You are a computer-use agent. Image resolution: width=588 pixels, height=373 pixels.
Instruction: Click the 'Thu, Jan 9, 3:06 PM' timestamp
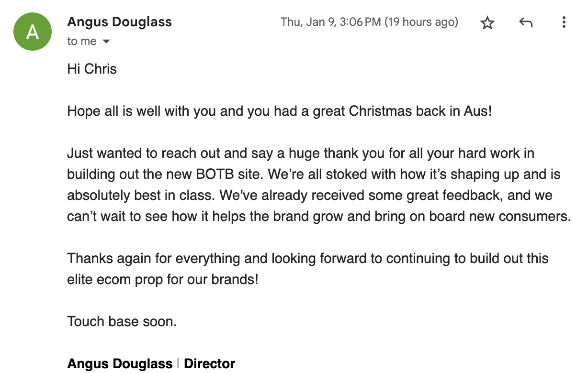point(331,22)
